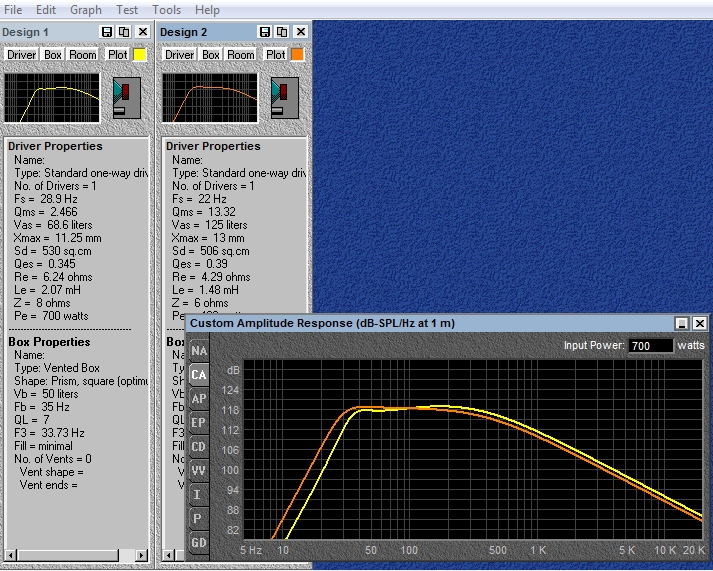Image resolution: width=713 pixels, height=571 pixels.
Task: Open Room settings for Design 1
Action: tap(83, 55)
